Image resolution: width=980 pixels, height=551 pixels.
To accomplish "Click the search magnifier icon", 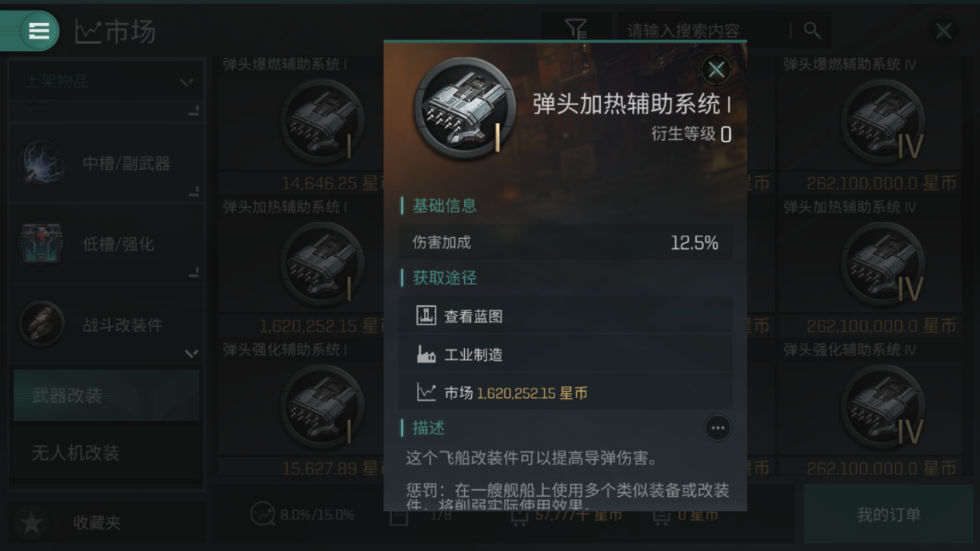I will [x=811, y=30].
